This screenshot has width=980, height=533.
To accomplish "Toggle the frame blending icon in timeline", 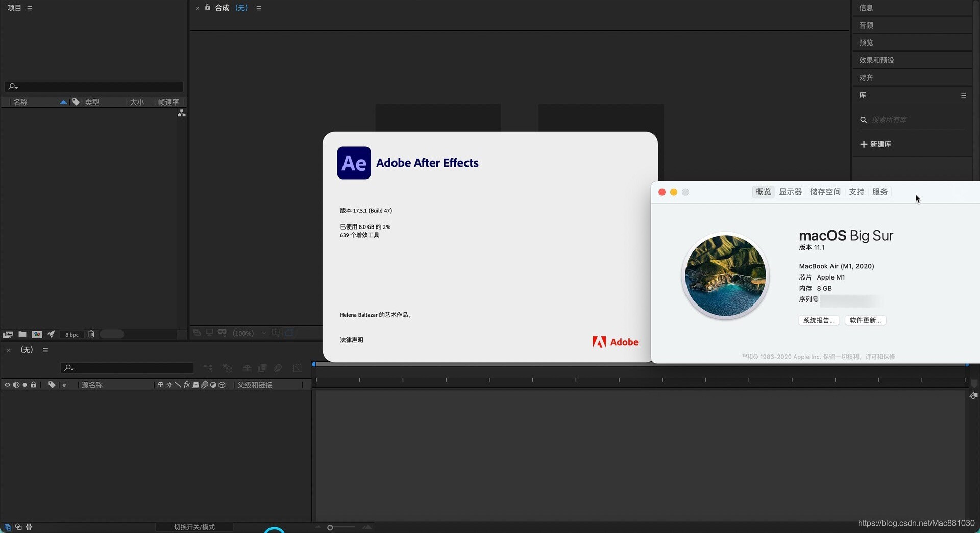I will click(x=262, y=368).
